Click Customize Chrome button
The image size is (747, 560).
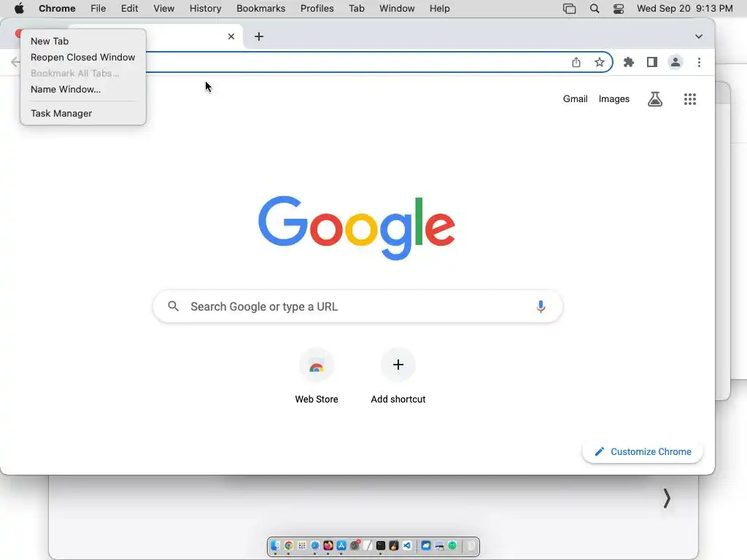(x=643, y=451)
